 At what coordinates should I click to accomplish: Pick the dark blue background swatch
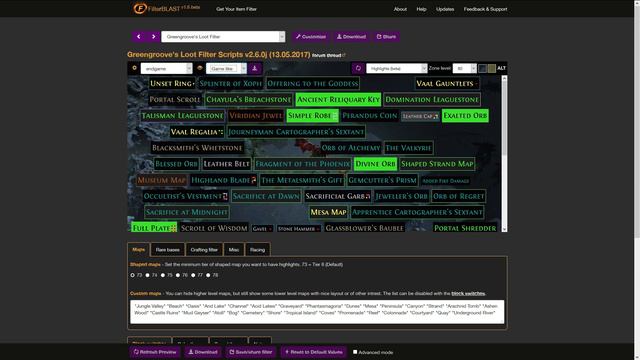coord(482,68)
